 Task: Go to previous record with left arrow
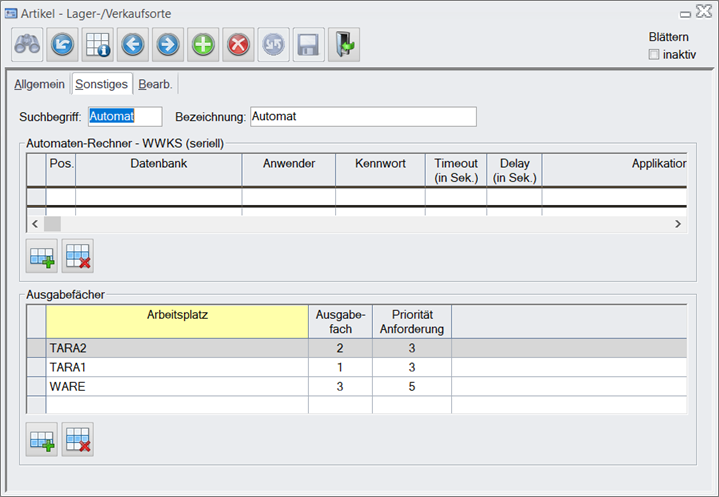[132, 45]
